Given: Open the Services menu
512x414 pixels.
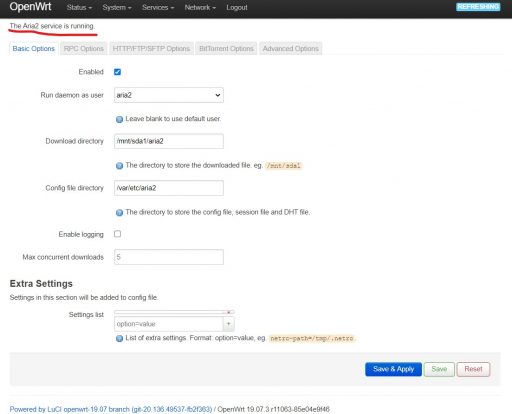Looking at the screenshot, I should tap(158, 7).
